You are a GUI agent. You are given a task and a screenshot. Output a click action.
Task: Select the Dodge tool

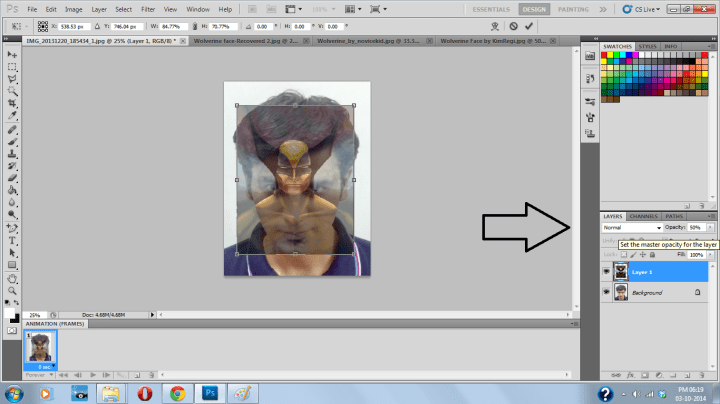12,214
